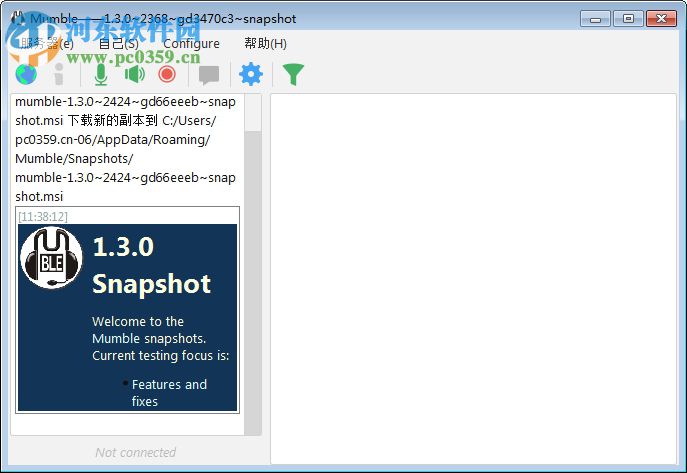Viewport: 687px width, 473px height.
Task: Open the server connect globe icon
Action: click(26, 74)
